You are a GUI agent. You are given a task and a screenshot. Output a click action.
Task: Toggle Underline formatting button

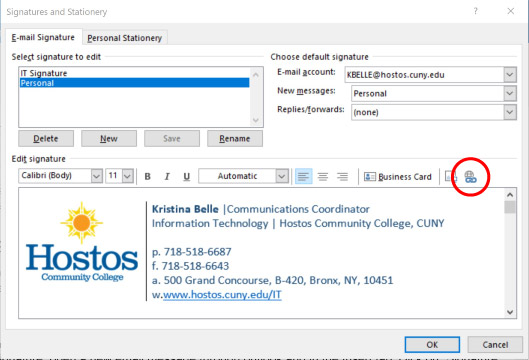coord(186,176)
